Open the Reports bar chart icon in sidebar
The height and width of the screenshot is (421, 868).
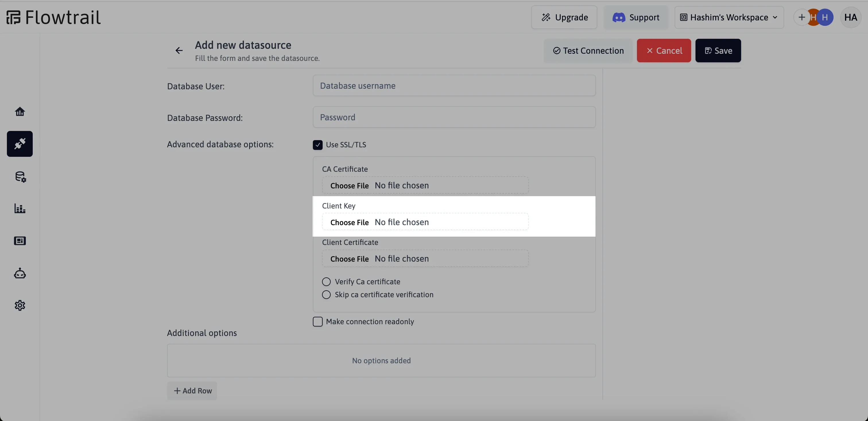click(20, 209)
